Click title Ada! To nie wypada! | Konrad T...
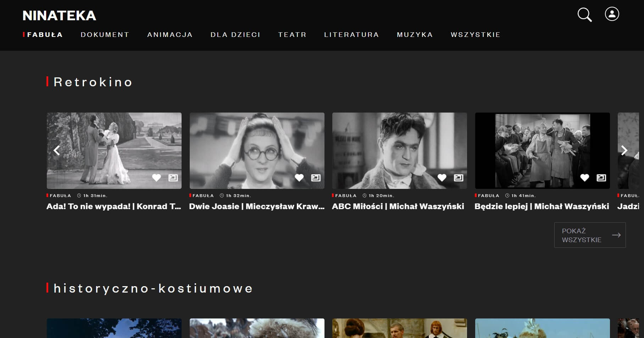Image resolution: width=644 pixels, height=338 pixels. [114, 207]
